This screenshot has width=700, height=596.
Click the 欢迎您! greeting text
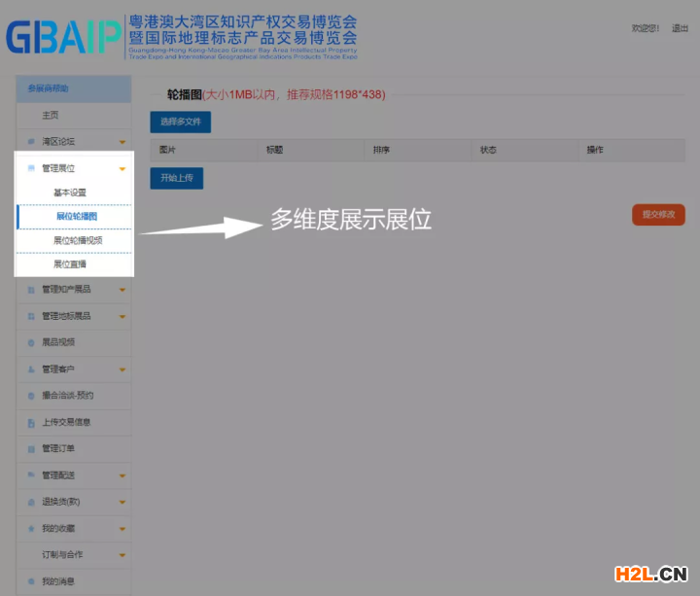pyautogui.click(x=646, y=28)
